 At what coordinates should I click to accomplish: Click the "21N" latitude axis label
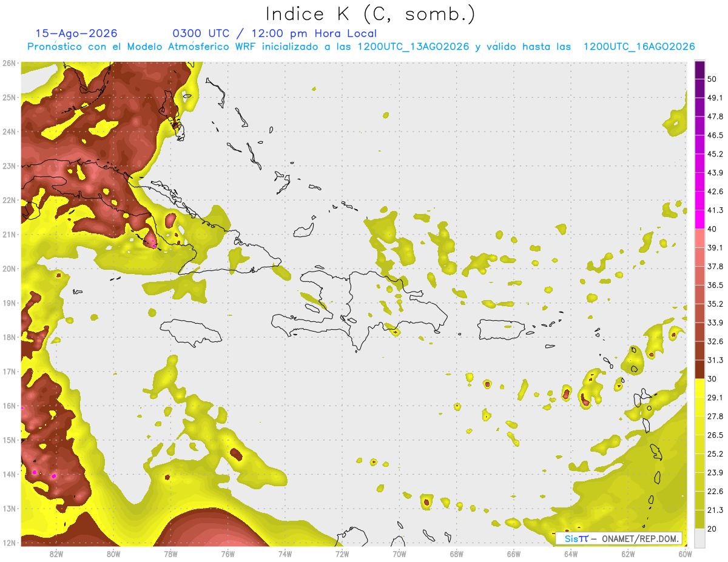coord(9,234)
